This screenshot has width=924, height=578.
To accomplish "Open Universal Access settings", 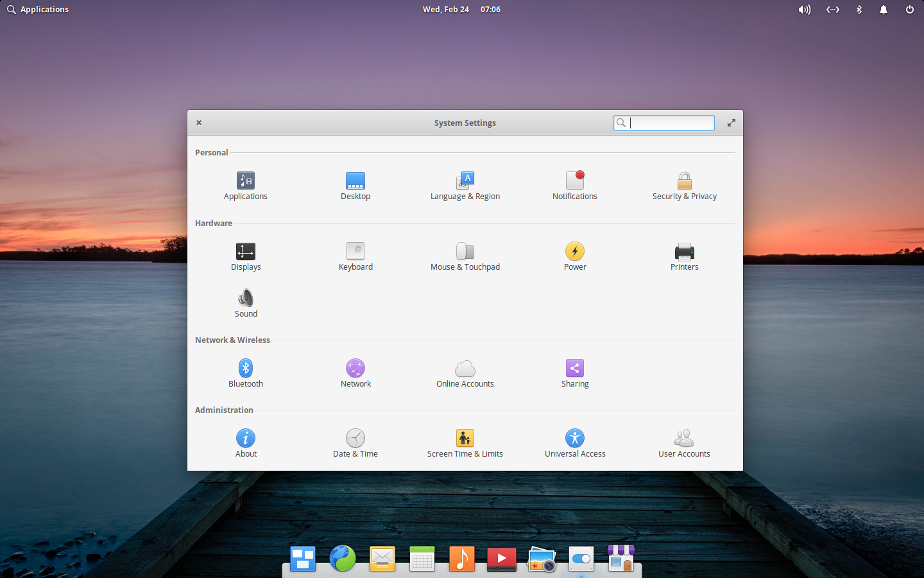I will point(575,442).
